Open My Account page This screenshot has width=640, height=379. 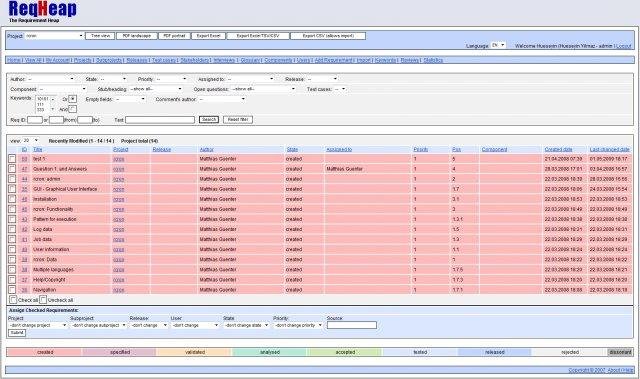point(57,60)
